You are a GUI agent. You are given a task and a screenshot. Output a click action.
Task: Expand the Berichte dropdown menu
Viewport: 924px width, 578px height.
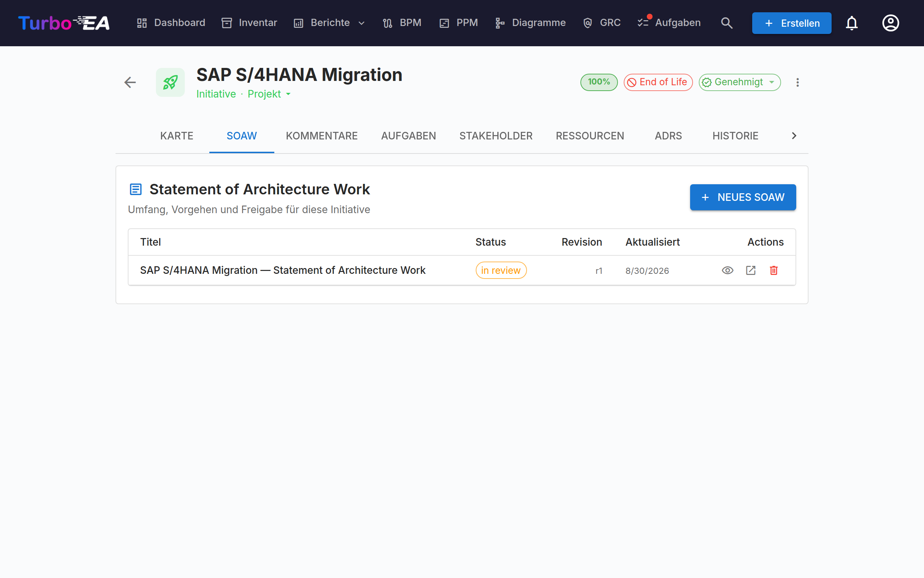(329, 23)
